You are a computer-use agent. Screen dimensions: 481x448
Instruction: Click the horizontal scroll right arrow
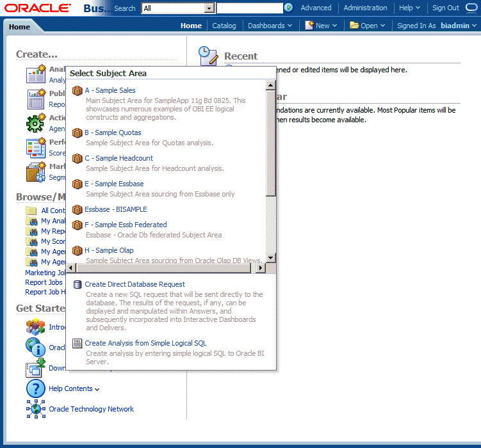pyautogui.click(x=261, y=268)
